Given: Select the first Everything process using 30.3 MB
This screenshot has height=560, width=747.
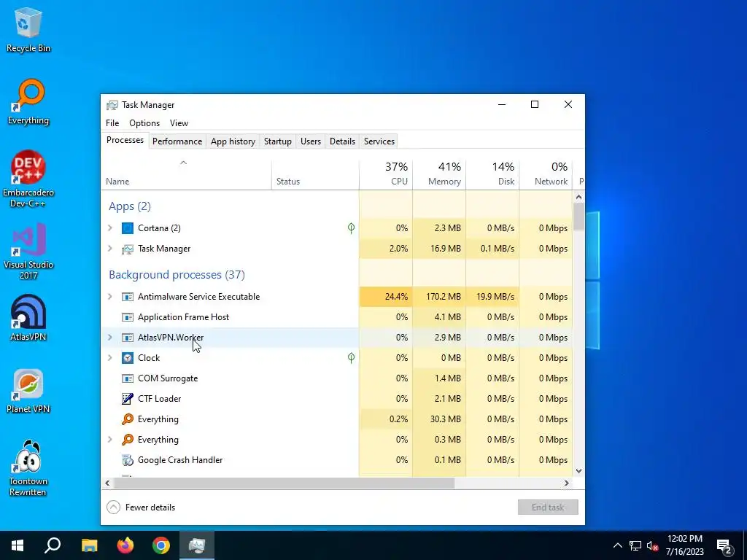Looking at the screenshot, I should 337,419.
